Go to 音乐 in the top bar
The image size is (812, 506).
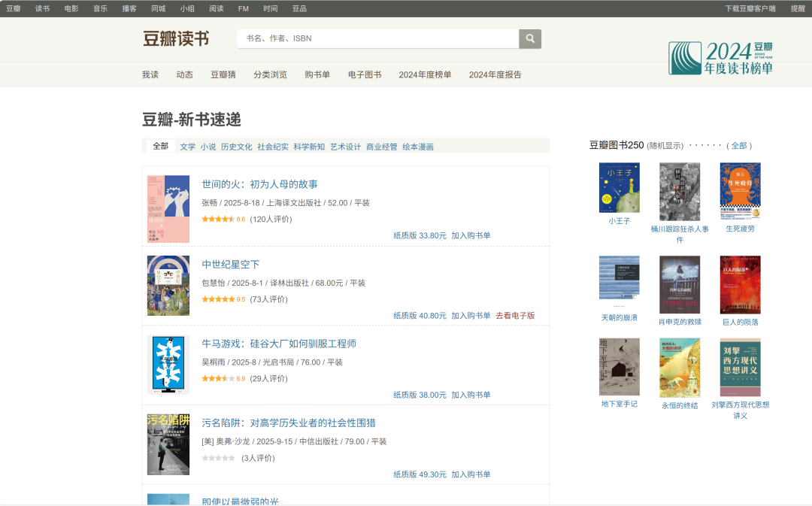coord(101,8)
